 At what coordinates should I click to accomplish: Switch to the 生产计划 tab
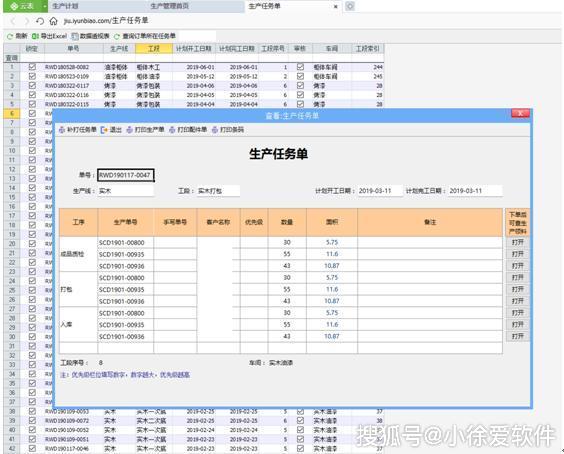click(x=65, y=6)
